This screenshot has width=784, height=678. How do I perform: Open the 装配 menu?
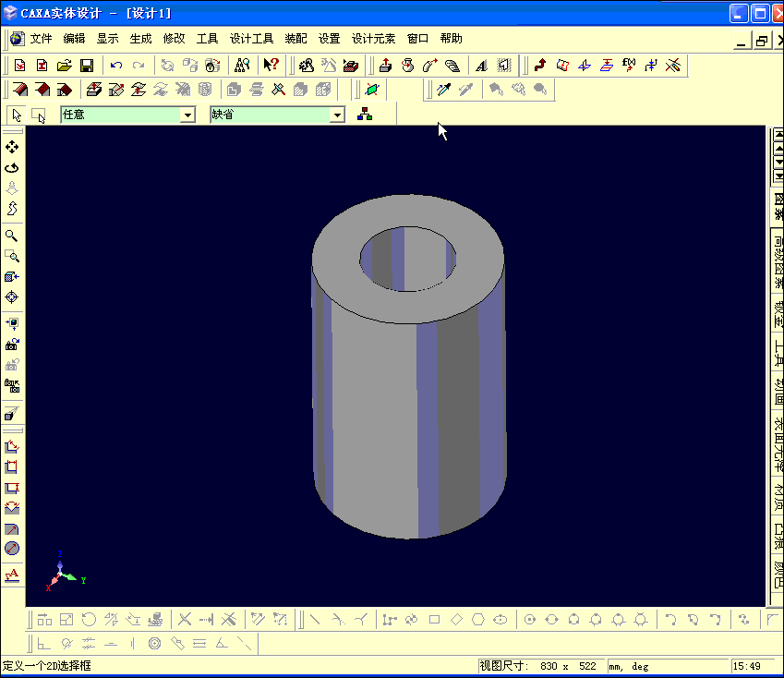(x=296, y=39)
